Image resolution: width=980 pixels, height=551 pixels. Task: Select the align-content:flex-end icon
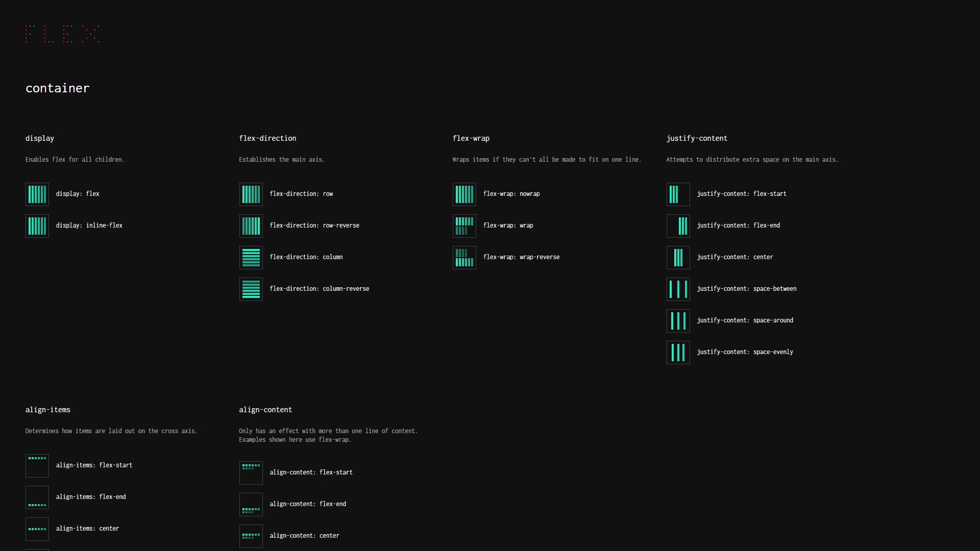(x=251, y=504)
